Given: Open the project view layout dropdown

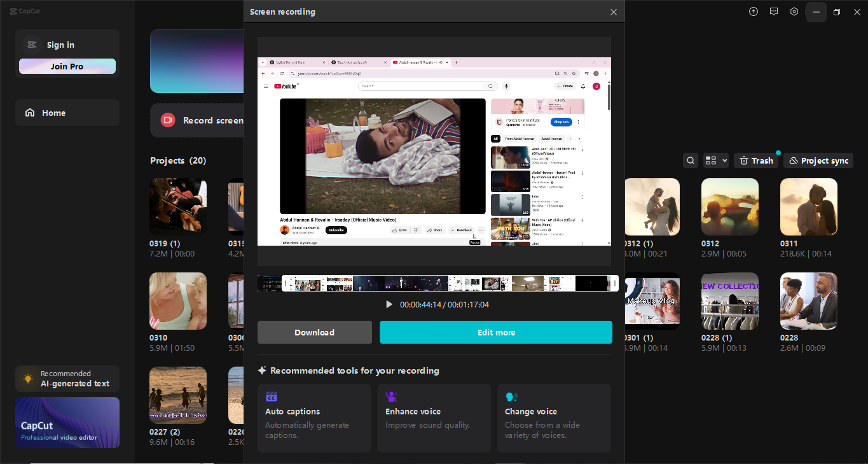Looking at the screenshot, I should (x=715, y=160).
